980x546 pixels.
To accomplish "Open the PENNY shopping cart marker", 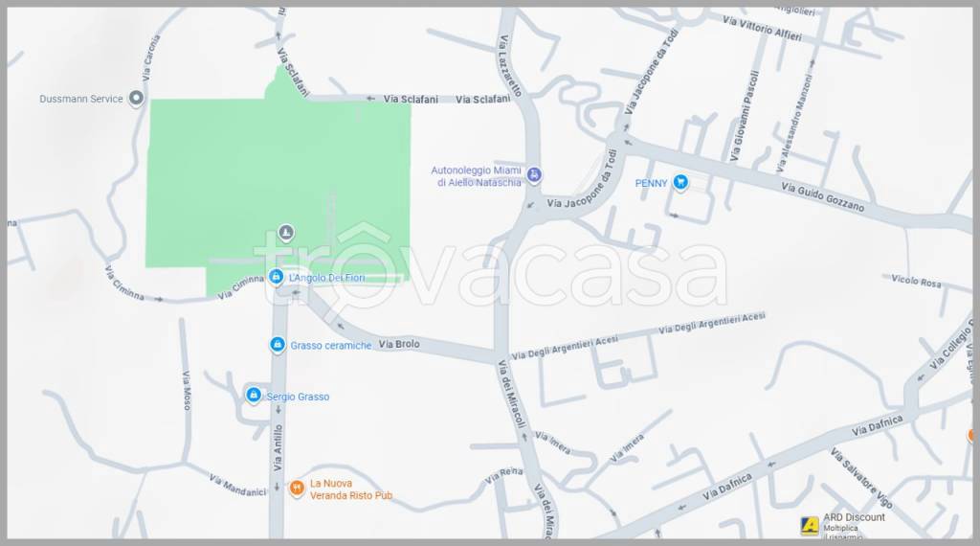I will point(680,183).
